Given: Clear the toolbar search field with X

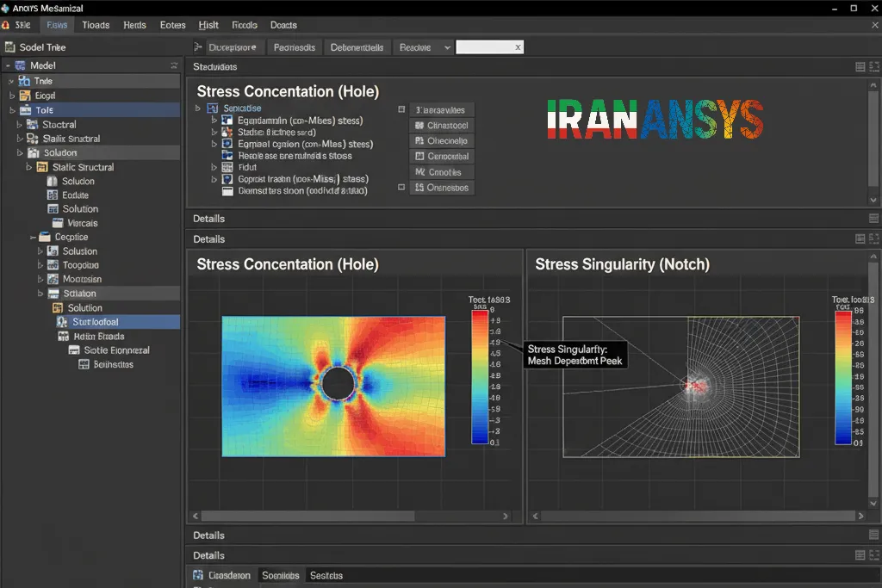Looking at the screenshot, I should click(x=518, y=47).
